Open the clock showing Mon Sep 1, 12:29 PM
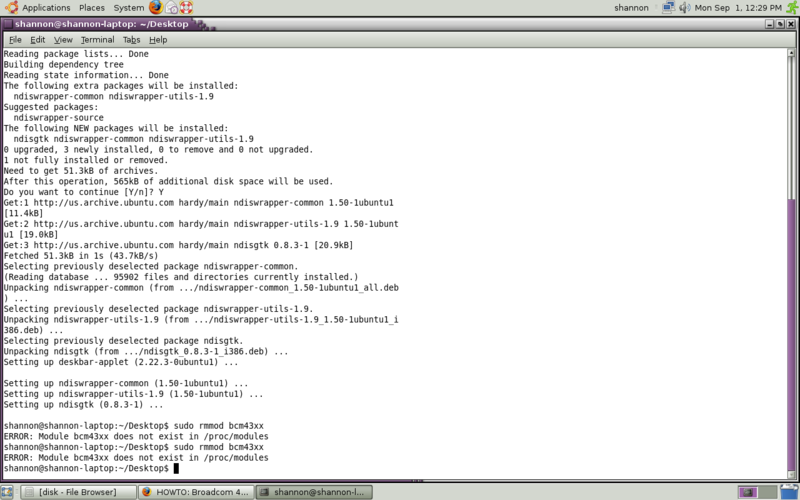The height and width of the screenshot is (500, 800). pos(738,8)
